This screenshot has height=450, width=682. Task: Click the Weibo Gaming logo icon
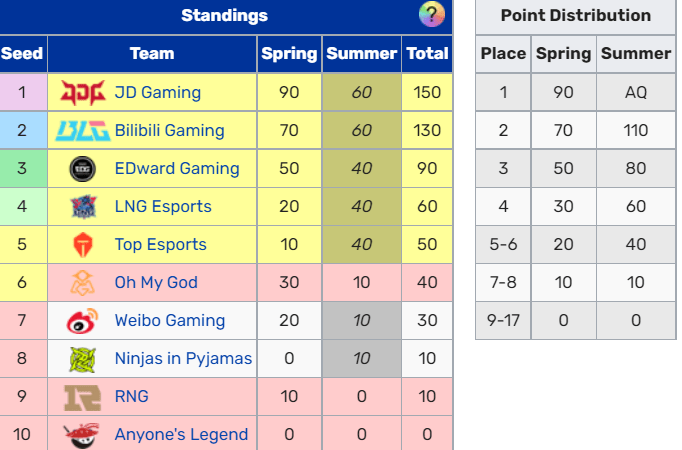(81, 321)
